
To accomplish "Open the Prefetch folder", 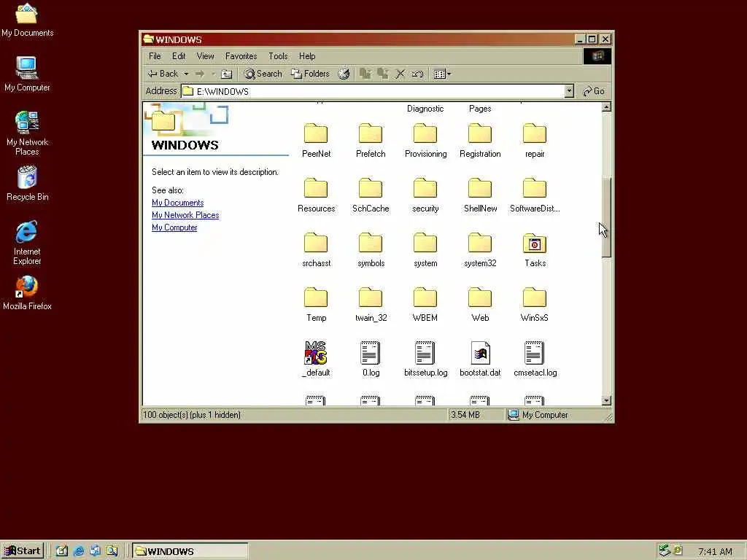I will click(x=371, y=140).
